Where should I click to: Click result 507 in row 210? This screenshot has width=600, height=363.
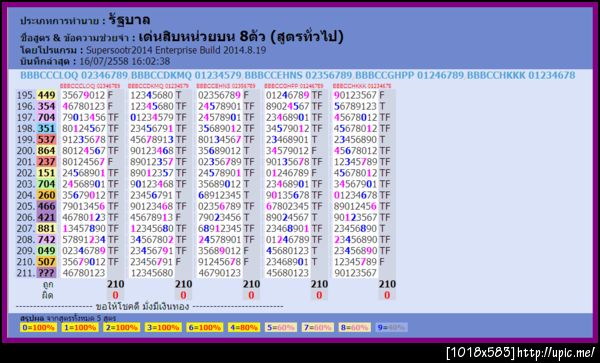pyautogui.click(x=46, y=262)
